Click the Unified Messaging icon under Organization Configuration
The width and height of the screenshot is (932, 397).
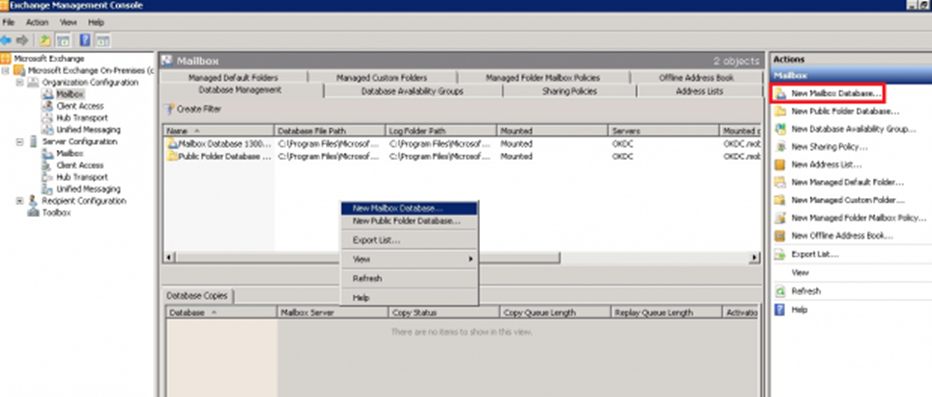(48, 130)
